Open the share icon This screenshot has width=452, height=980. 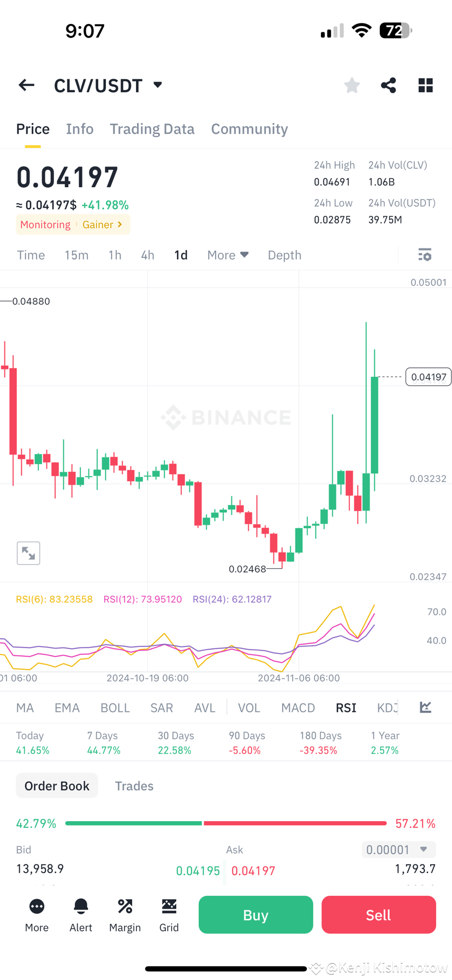388,85
